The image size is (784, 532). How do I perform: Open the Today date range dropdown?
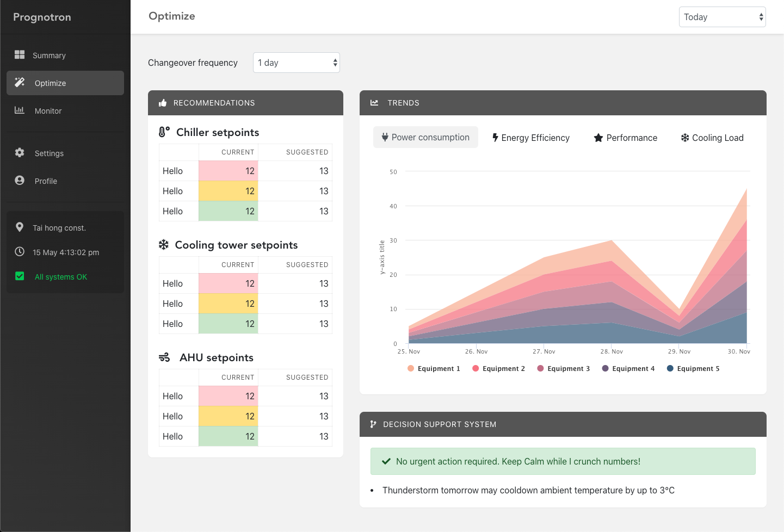pos(722,17)
